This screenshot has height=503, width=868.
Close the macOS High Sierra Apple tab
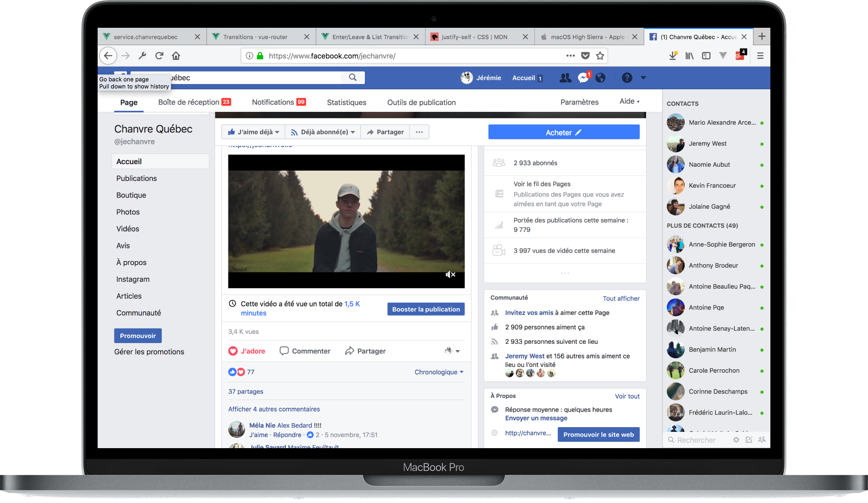[635, 37]
